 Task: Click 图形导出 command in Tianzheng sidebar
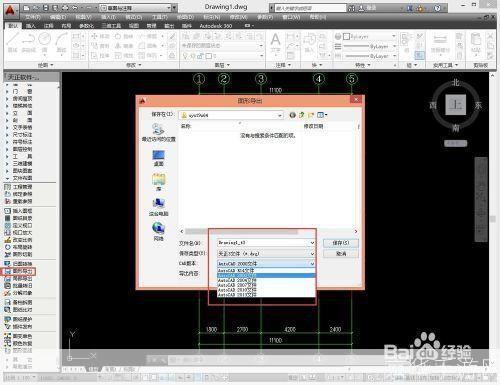(19, 271)
